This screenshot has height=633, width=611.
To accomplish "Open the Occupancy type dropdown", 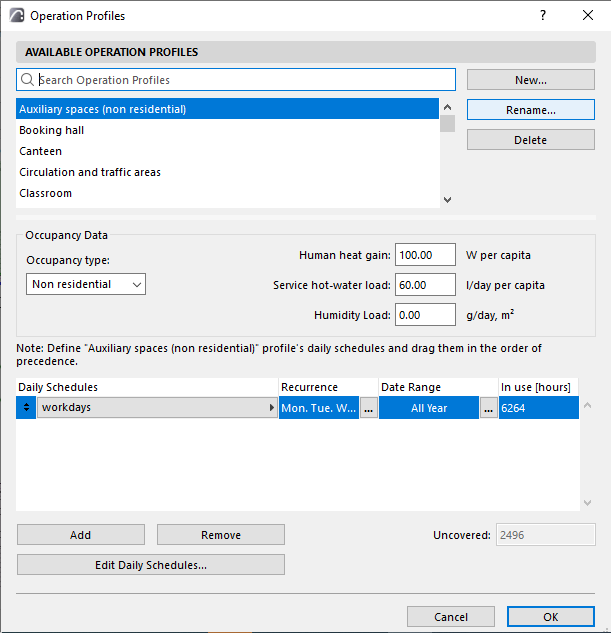I will (x=86, y=284).
